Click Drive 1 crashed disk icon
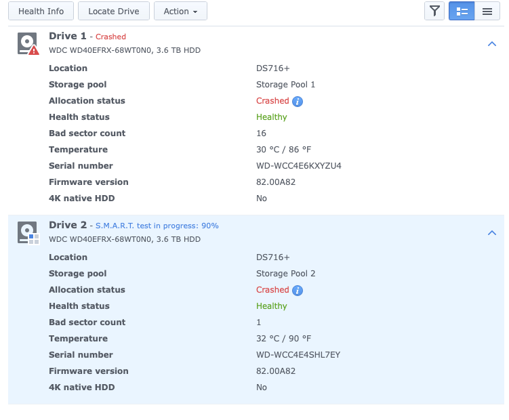The width and height of the screenshot is (509, 420). click(28, 43)
